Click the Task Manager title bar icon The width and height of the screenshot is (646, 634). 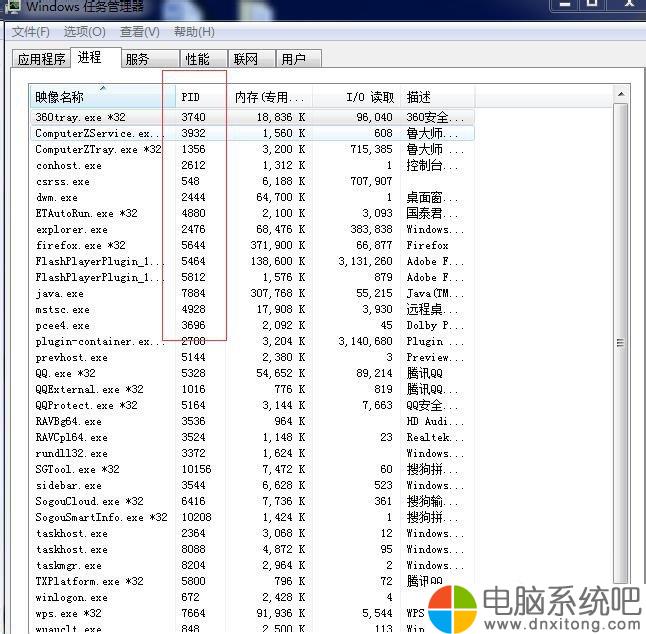12,6
